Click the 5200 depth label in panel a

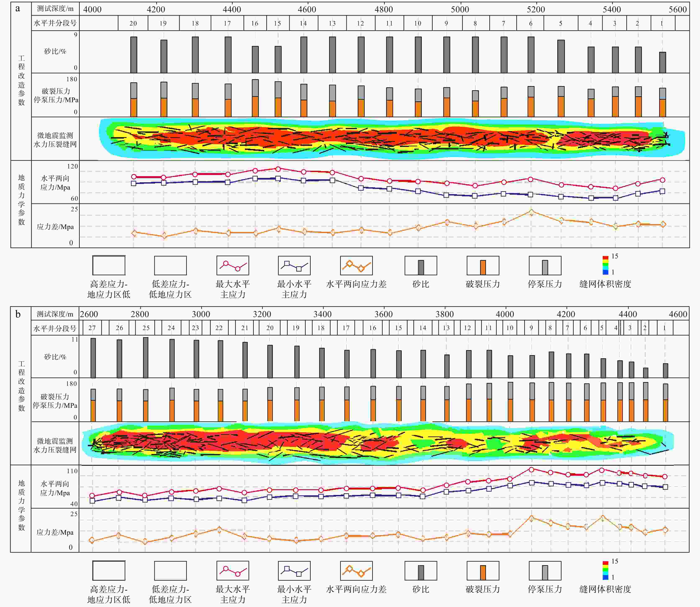536,9
